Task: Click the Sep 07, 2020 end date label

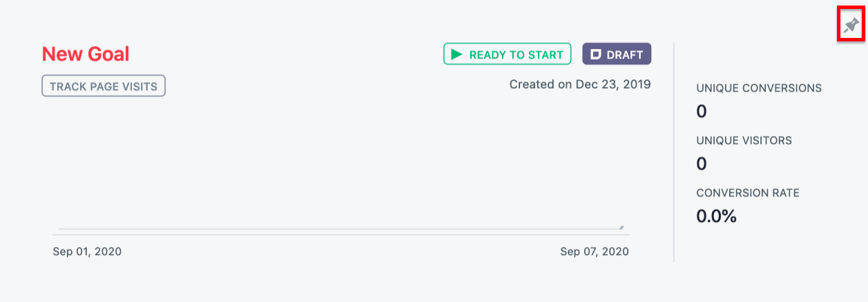Action: tap(595, 252)
